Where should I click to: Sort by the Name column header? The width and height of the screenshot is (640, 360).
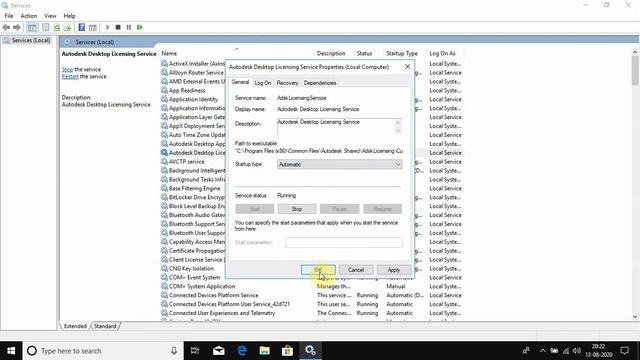(169, 53)
